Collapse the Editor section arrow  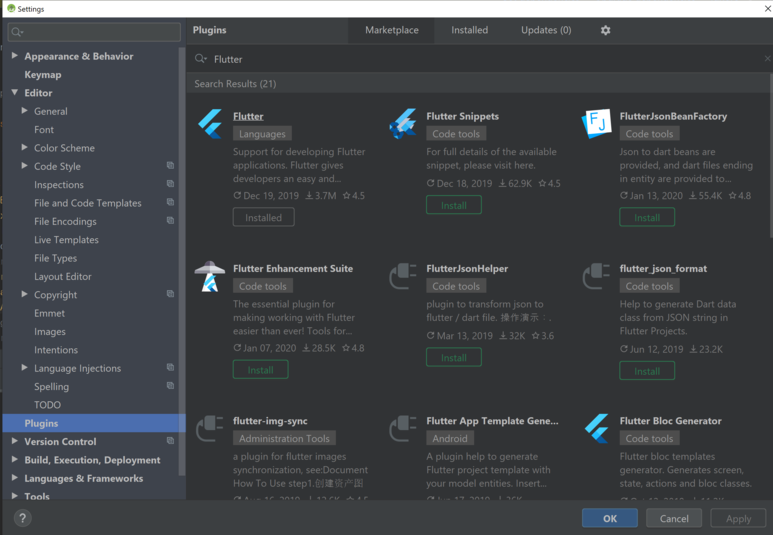click(x=15, y=92)
